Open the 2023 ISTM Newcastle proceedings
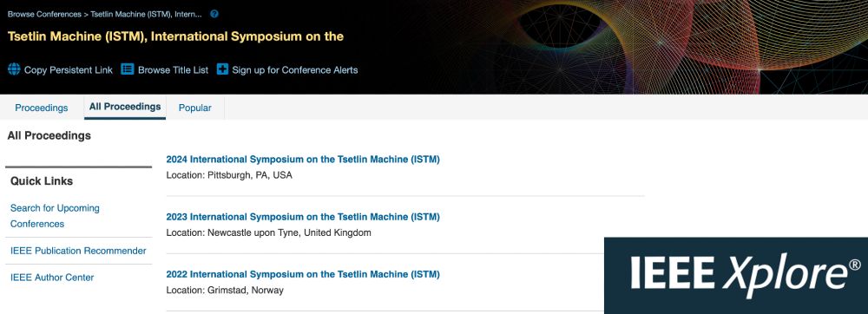Image resolution: width=868 pixels, height=314 pixels. point(303,217)
